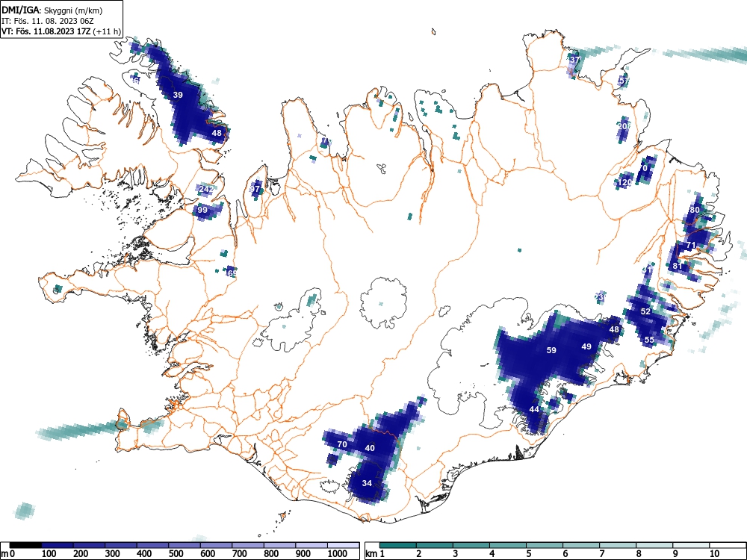Click the pale swatch between 900 and 1000 m
Screen dimensions: 747x560
[x=311, y=545]
